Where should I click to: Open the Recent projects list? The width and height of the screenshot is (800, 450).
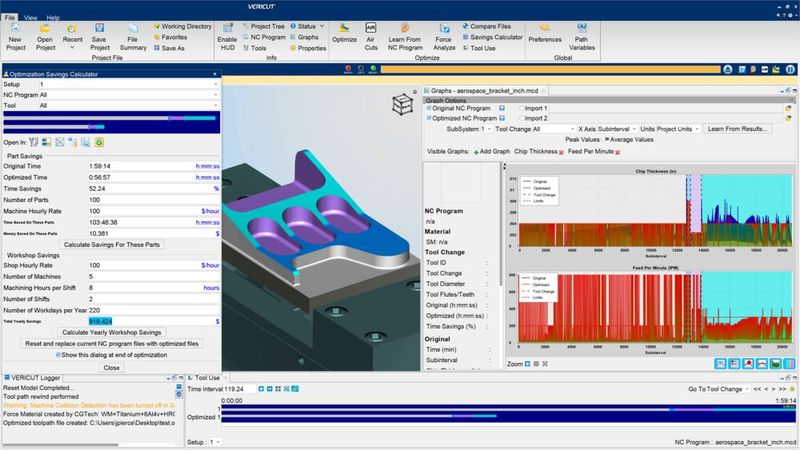(72, 37)
